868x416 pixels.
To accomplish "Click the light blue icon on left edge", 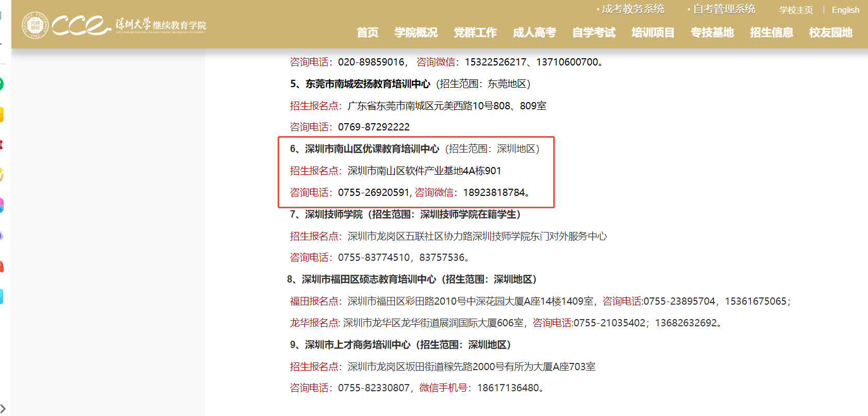I will pyautogui.click(x=2, y=296).
